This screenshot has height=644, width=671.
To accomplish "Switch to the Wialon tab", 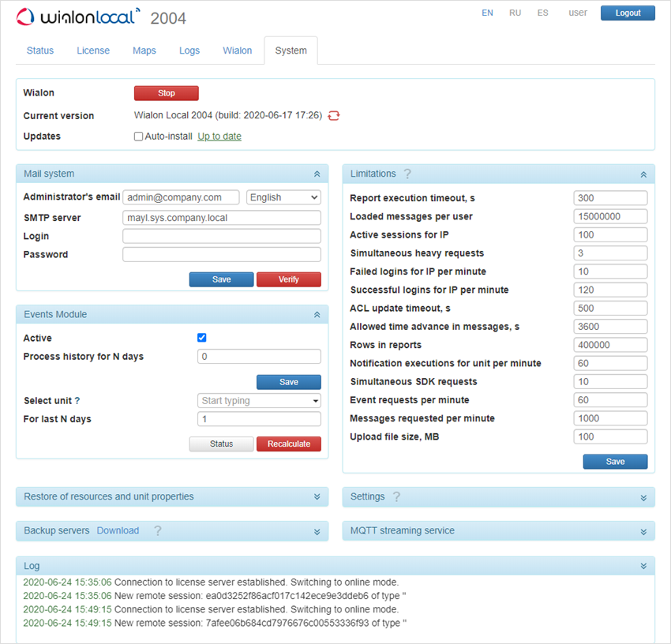I will 238,51.
